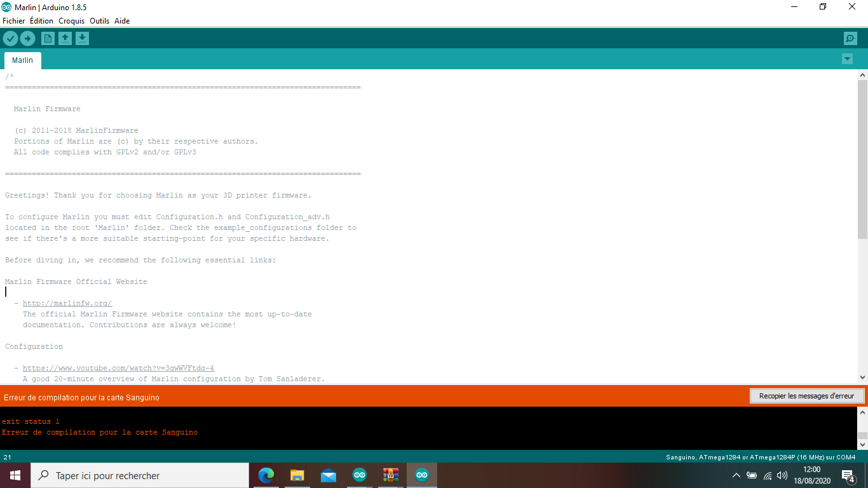Click the editor scrollbar down arrow
Image resolution: width=868 pixels, height=488 pixels.
[x=862, y=377]
